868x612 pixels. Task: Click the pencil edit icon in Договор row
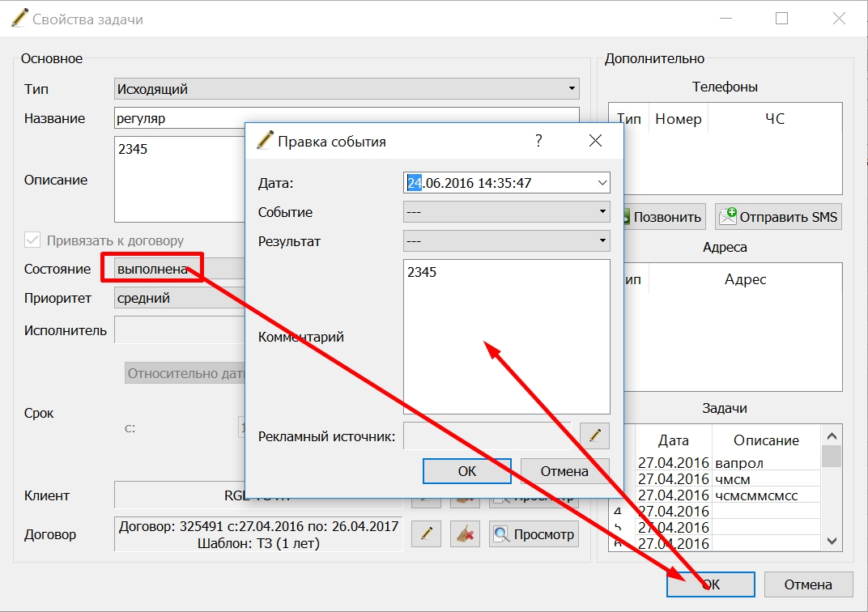point(426,534)
